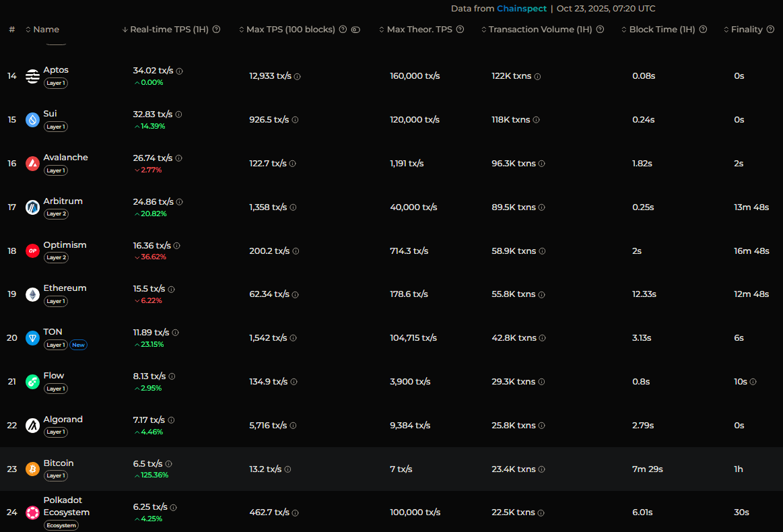Open the Chainspect link
Screen dimensions: 783x532
click(522, 8)
